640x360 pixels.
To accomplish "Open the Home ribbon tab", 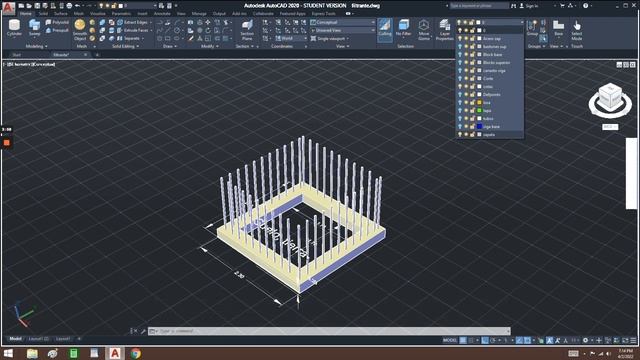I will (26, 13).
